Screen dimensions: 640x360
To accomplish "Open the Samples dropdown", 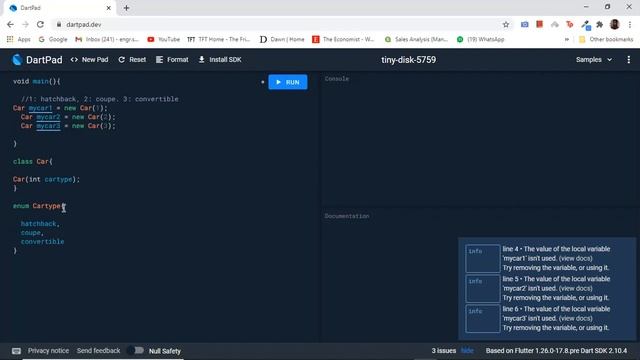I will click(594, 60).
